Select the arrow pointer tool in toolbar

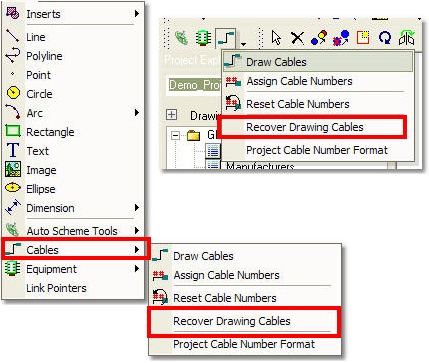[x=276, y=38]
